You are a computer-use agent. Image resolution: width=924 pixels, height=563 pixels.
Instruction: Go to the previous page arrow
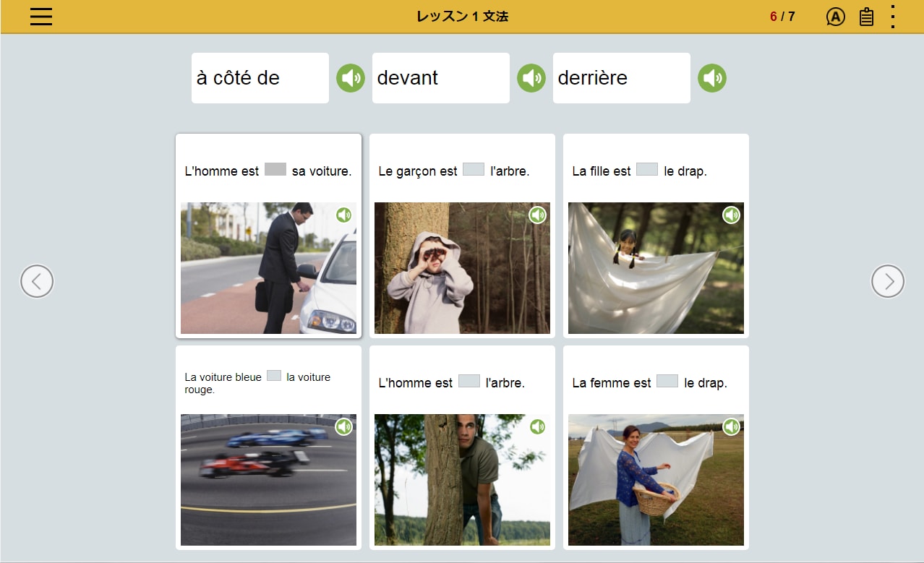37,281
